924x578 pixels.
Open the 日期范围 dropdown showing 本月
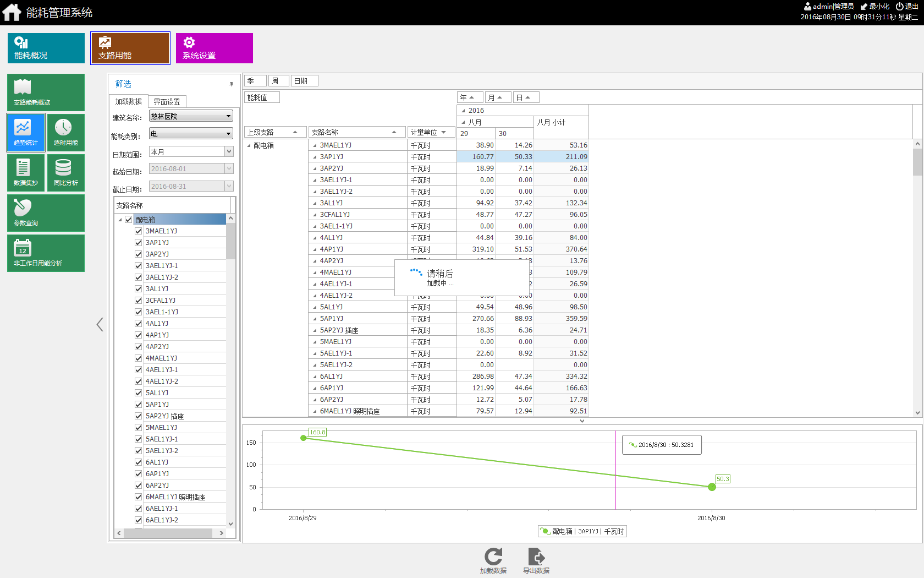(x=191, y=152)
